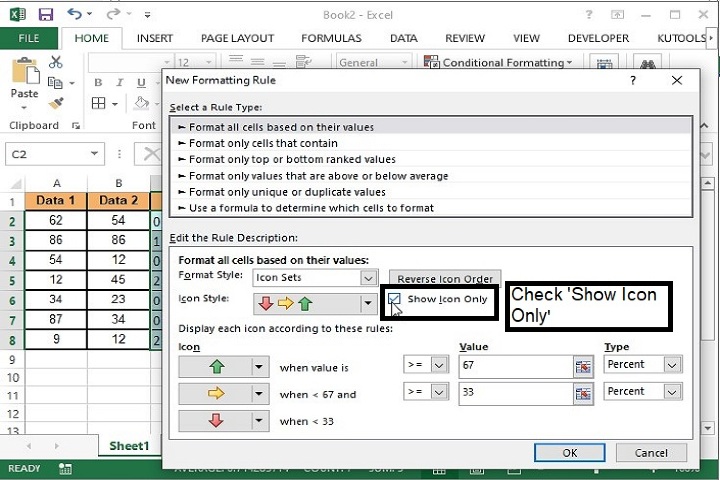
Task: Click cell A2 containing 62
Action: pyautogui.click(x=56, y=220)
